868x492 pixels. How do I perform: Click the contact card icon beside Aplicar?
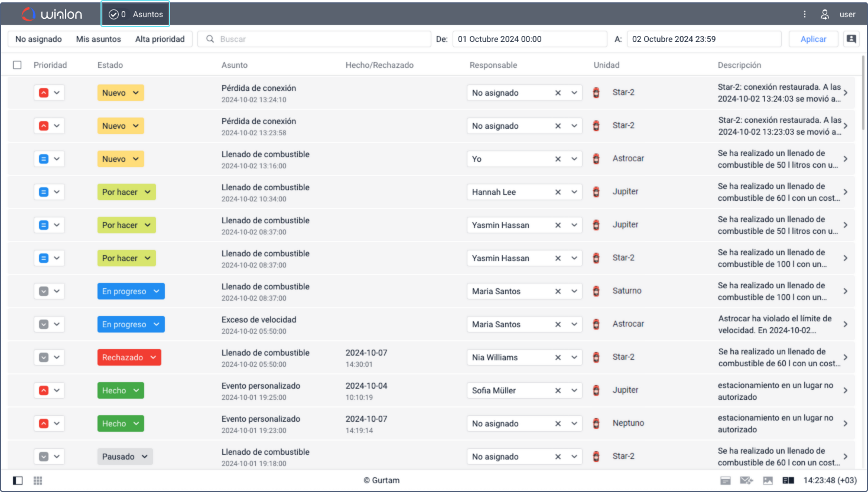coord(851,39)
